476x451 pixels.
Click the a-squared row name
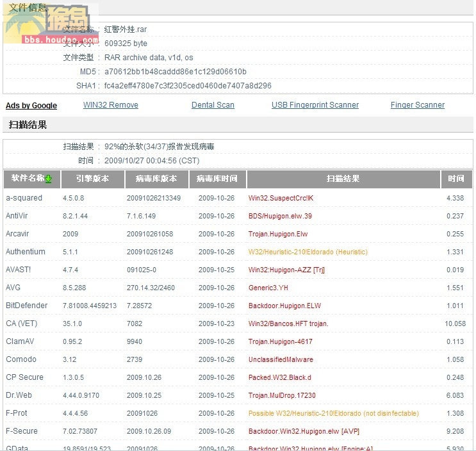point(24,198)
